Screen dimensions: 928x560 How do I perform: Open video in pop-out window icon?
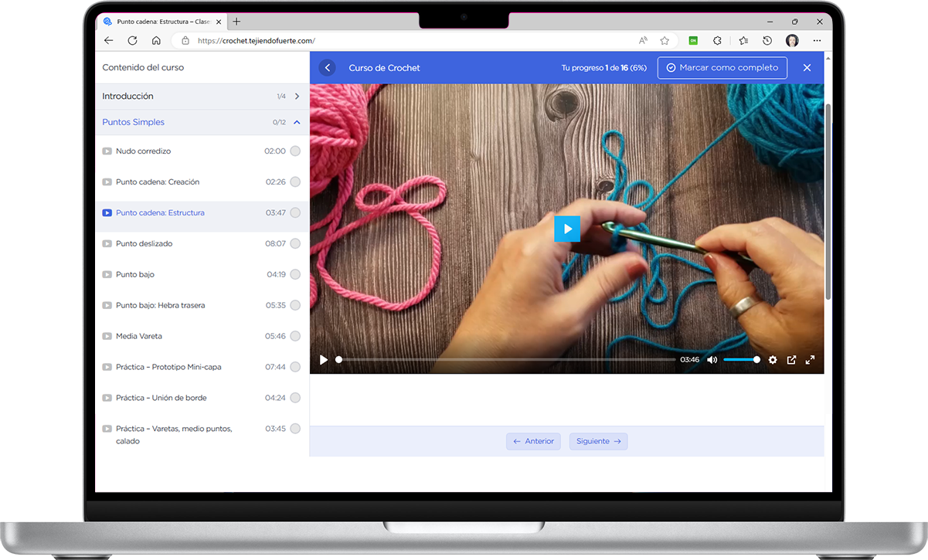coord(791,360)
